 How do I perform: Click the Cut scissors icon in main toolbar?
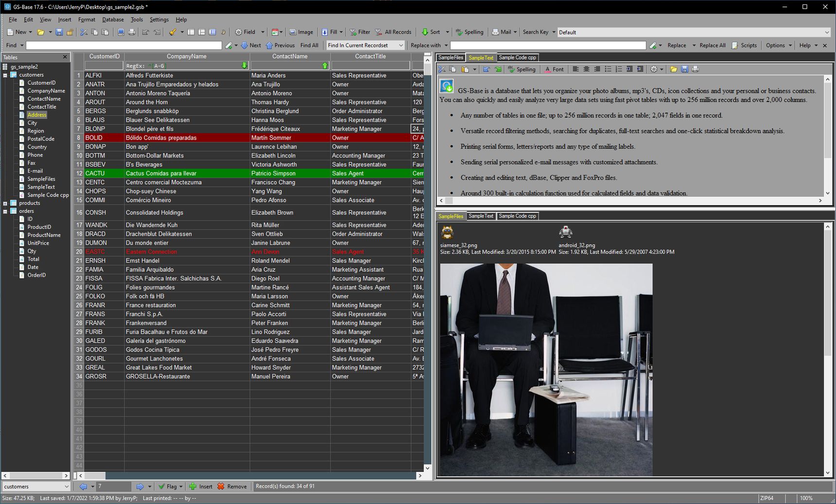(x=84, y=32)
